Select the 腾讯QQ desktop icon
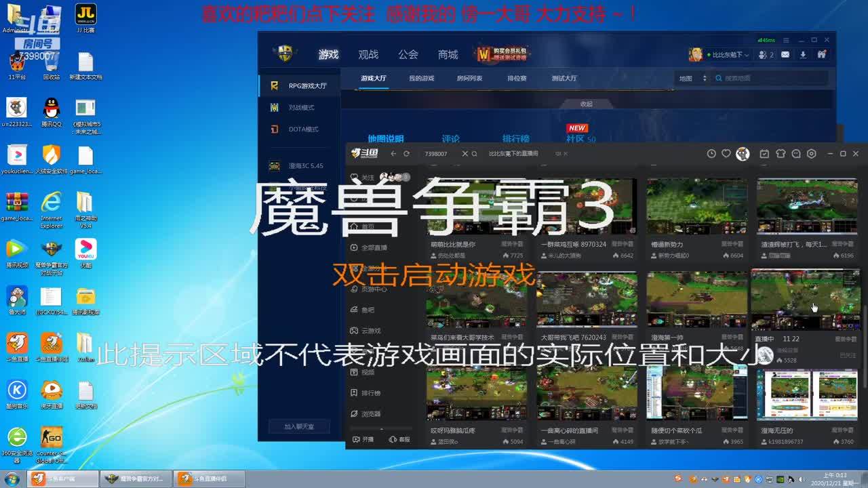 [52, 112]
